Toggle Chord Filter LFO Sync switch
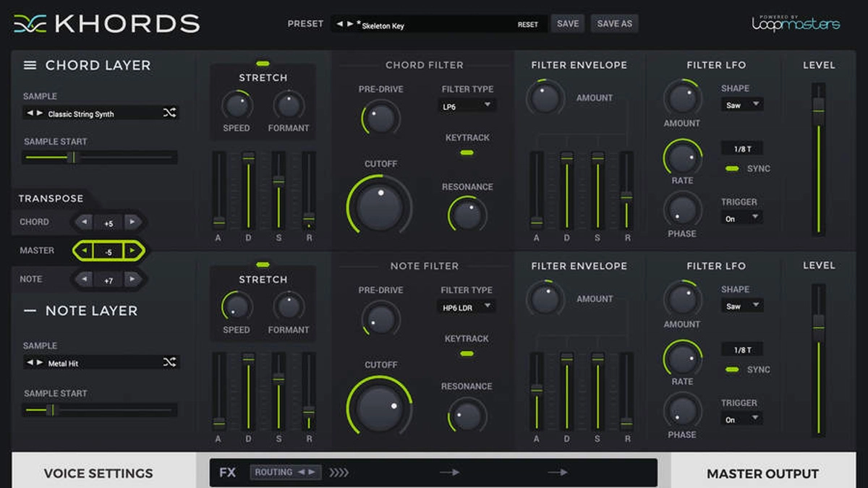Viewport: 868px width, 488px height. click(x=733, y=168)
